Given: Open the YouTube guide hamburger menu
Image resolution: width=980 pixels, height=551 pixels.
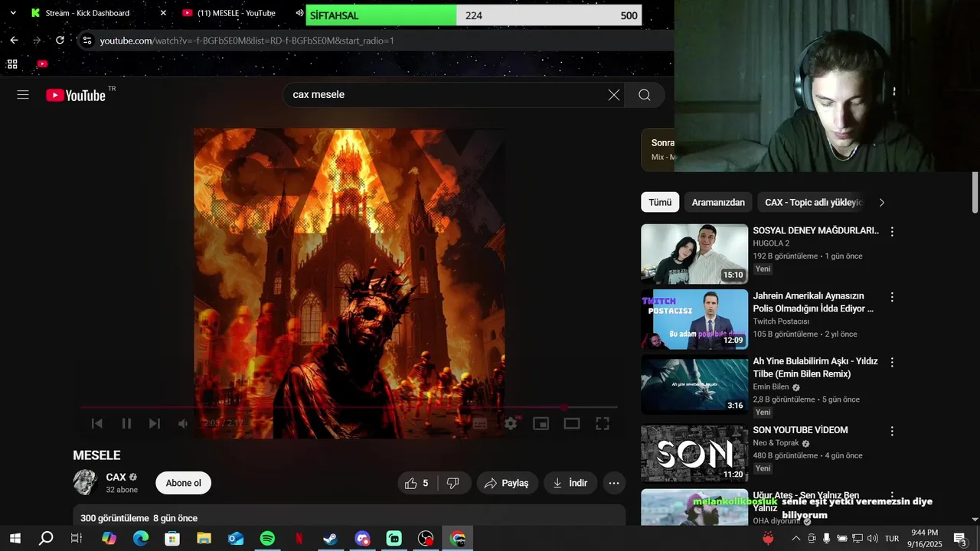Looking at the screenshot, I should click(x=23, y=95).
